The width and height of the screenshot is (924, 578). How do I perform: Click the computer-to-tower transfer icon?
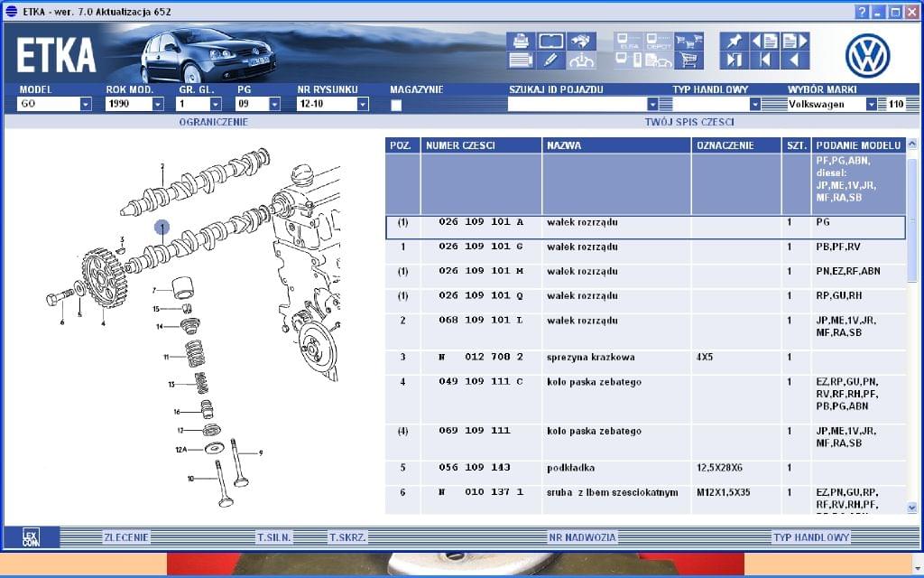(x=629, y=61)
